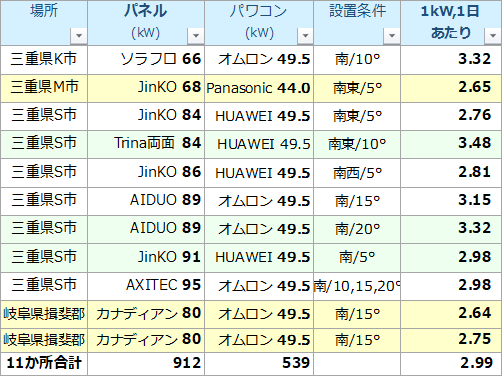
Task: Click AIDUO 89 in the 南/20° row
Action: [x=146, y=229]
